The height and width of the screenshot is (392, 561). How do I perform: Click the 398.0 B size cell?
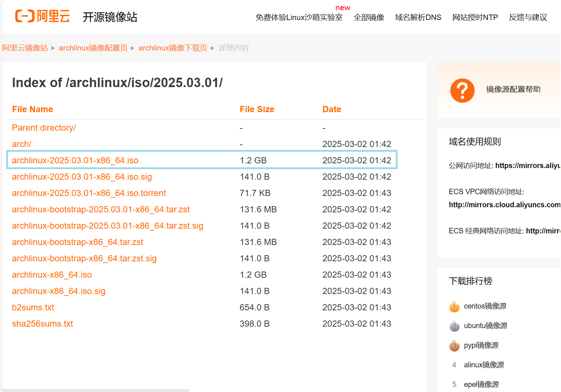point(255,324)
